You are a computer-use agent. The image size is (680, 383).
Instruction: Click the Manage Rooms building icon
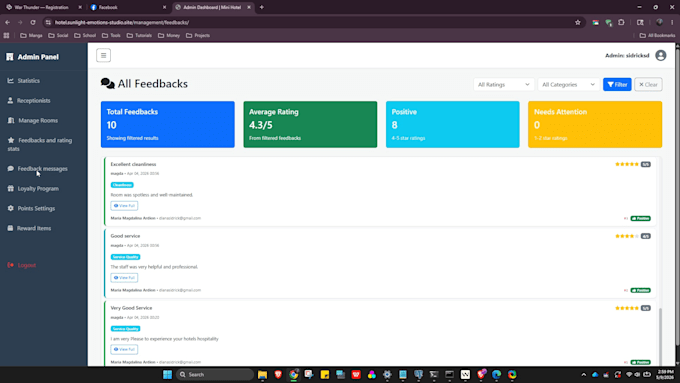pos(11,121)
